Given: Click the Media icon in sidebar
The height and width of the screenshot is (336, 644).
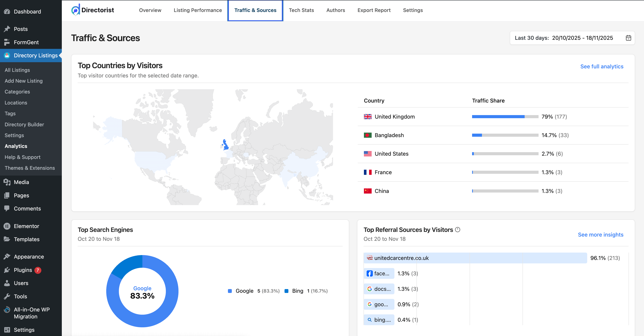Looking at the screenshot, I should [7, 182].
